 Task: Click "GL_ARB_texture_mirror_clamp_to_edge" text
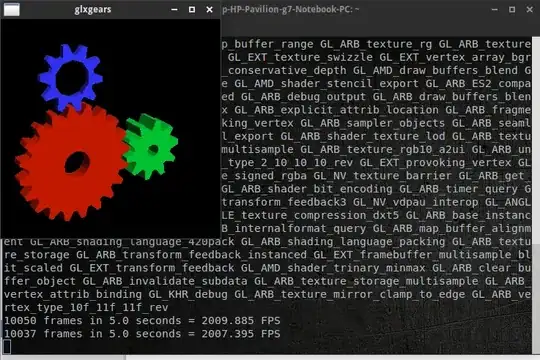tap(350, 294)
